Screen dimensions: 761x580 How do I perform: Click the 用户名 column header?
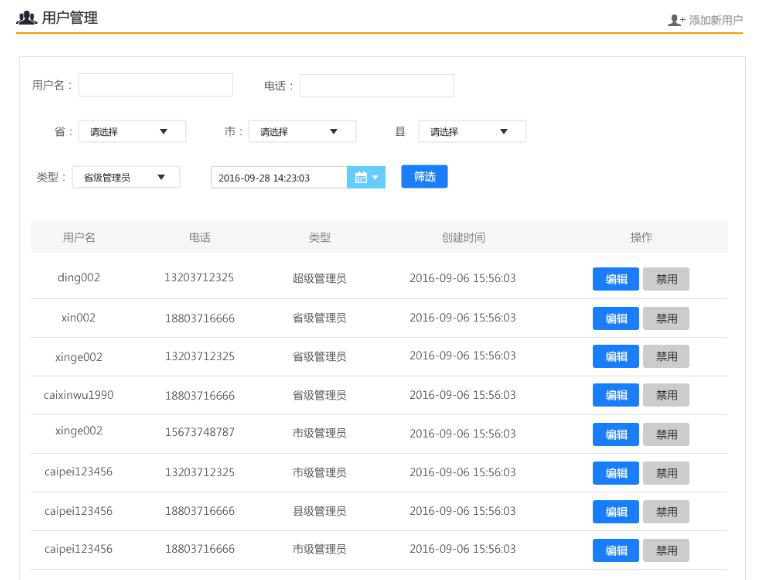(x=79, y=238)
